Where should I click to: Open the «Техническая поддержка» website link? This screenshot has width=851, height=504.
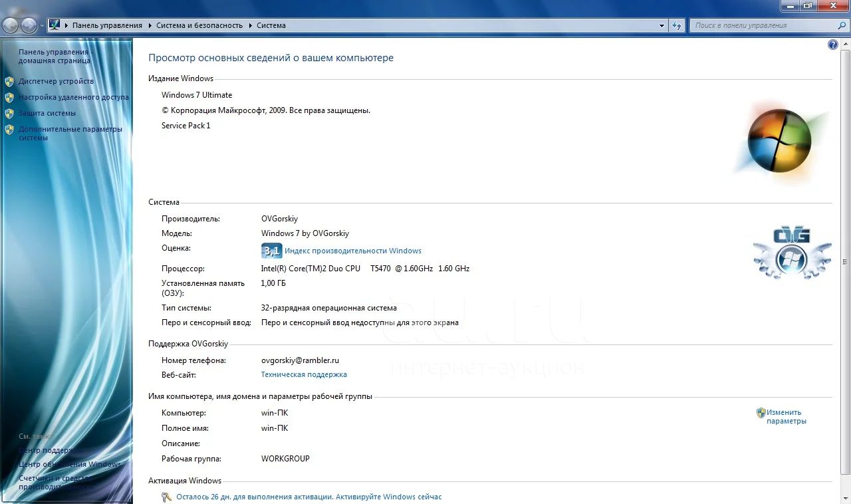pyautogui.click(x=304, y=374)
